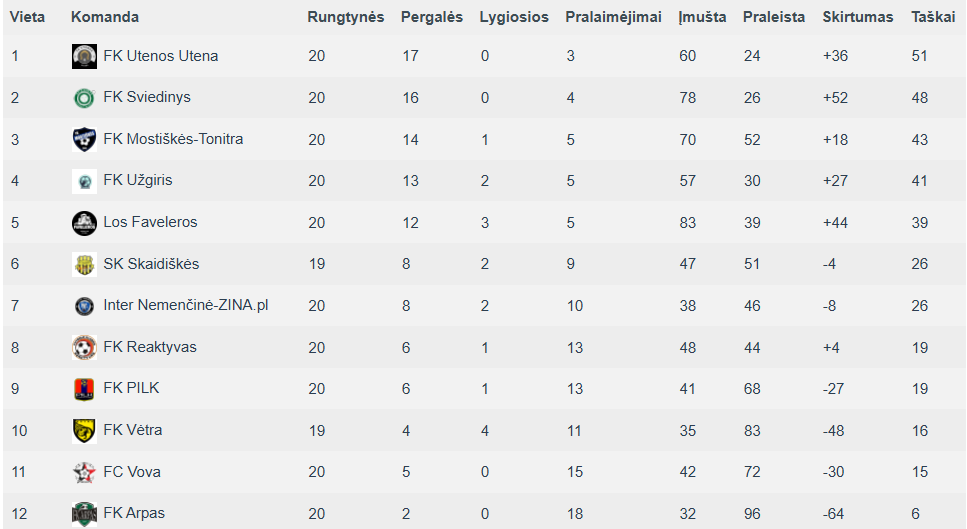Open the FK Sviedinys team name link
The height and width of the screenshot is (529, 967).
pos(147,97)
